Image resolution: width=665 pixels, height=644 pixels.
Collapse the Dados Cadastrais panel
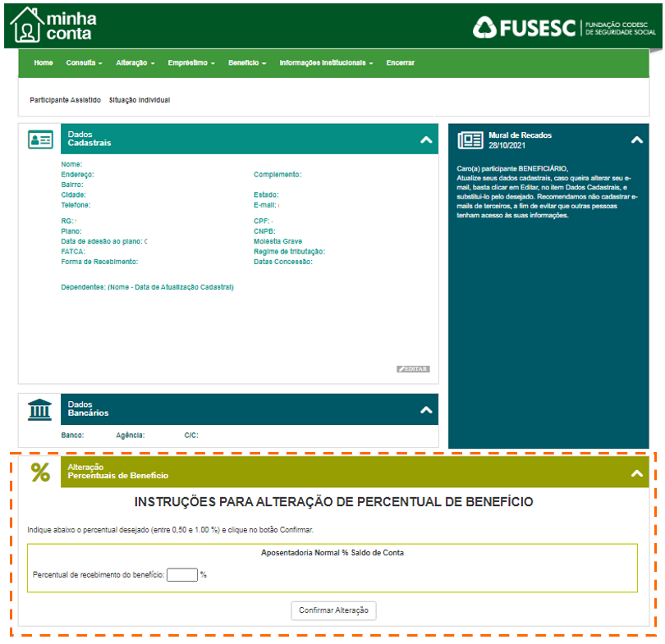click(425, 140)
